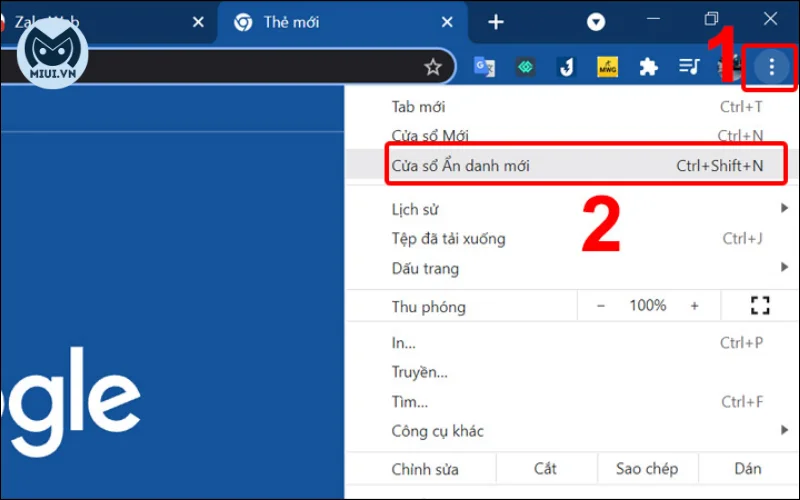Expand the Dấu trang submenu
800x500 pixels.
click(x=572, y=268)
